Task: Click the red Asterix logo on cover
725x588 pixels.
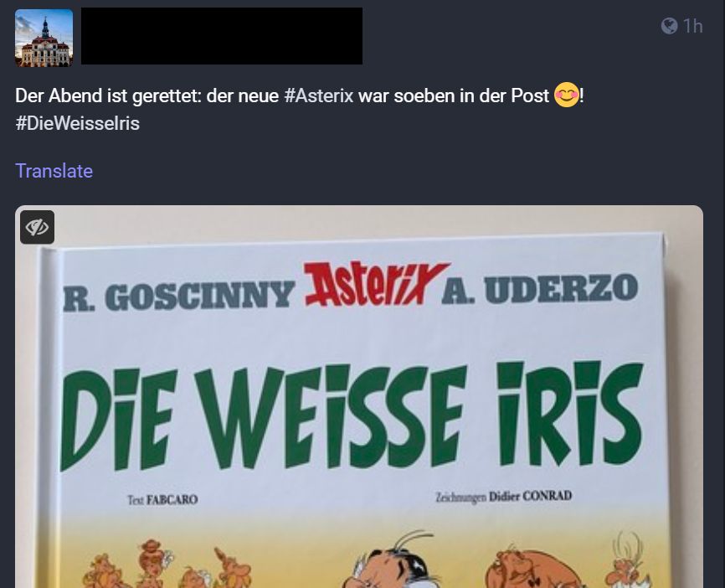Action: click(374, 285)
